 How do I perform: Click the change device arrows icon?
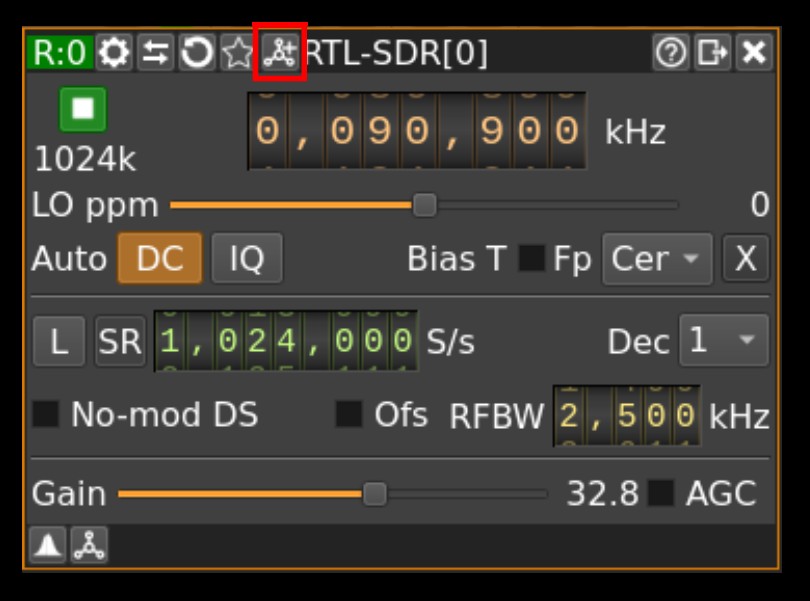(155, 52)
